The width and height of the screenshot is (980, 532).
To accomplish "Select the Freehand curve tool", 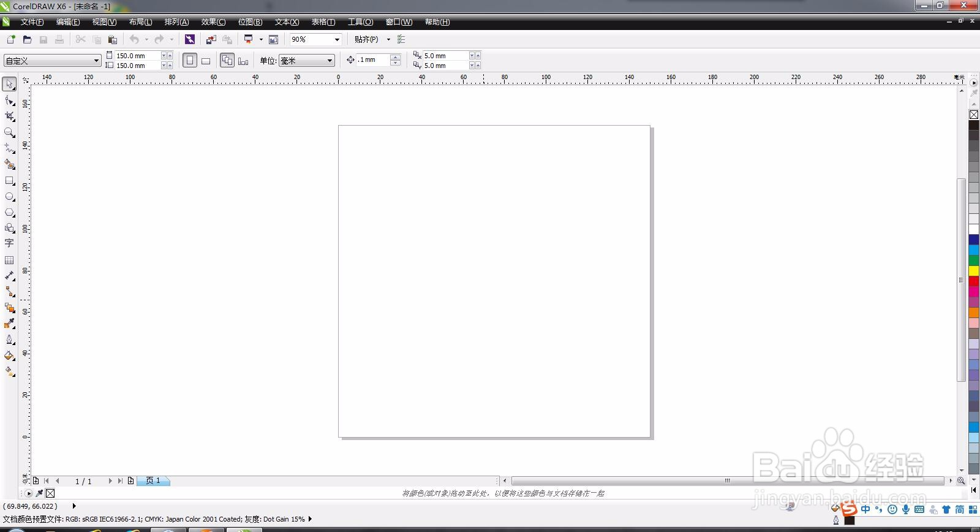I will [9, 148].
